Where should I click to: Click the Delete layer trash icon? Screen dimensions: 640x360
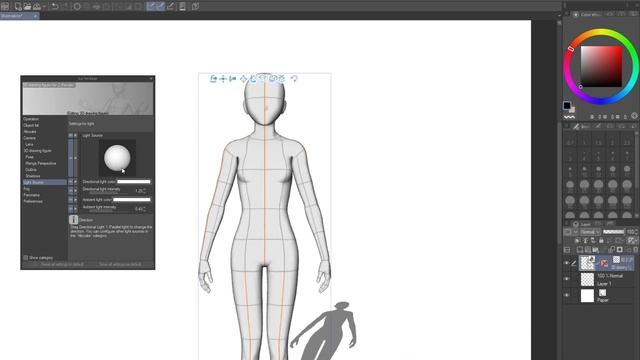(635, 250)
